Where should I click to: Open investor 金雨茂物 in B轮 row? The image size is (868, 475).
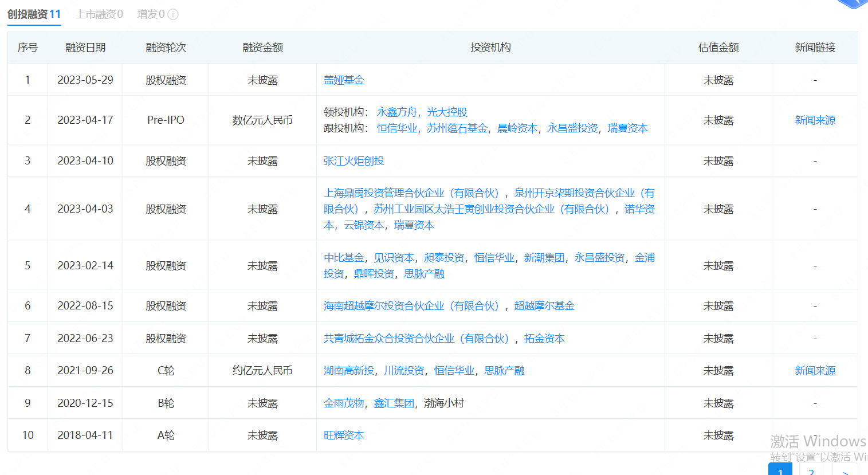point(344,403)
